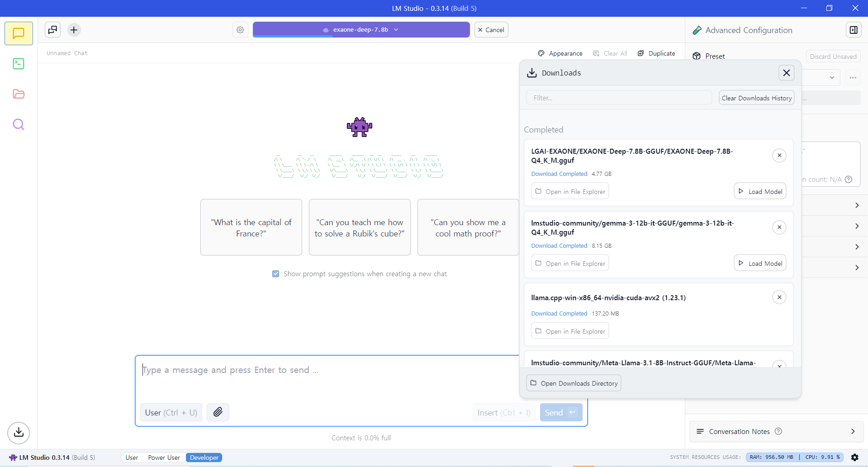
Task: Open gemma-3-12b in File Explorer
Action: pos(570,263)
